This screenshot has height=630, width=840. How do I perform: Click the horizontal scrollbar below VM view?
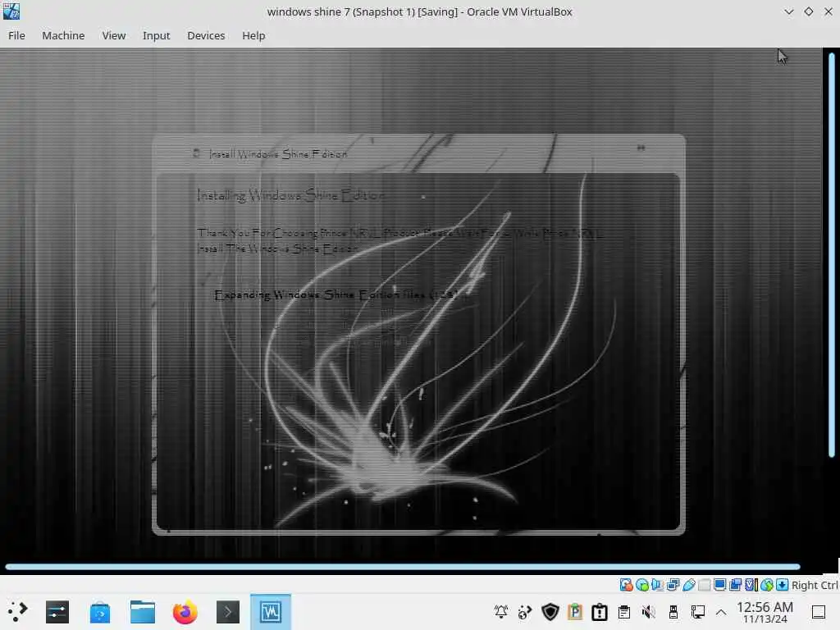click(403, 567)
